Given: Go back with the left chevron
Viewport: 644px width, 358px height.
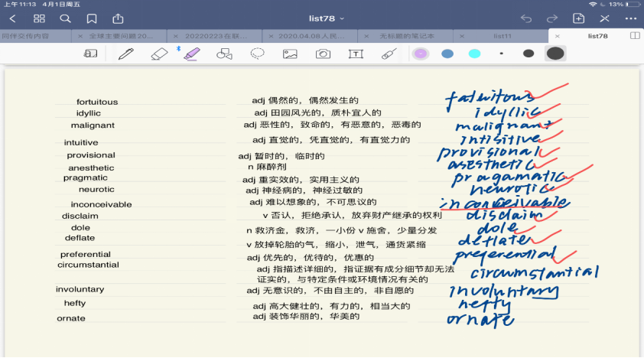Looking at the screenshot, I should (x=13, y=18).
